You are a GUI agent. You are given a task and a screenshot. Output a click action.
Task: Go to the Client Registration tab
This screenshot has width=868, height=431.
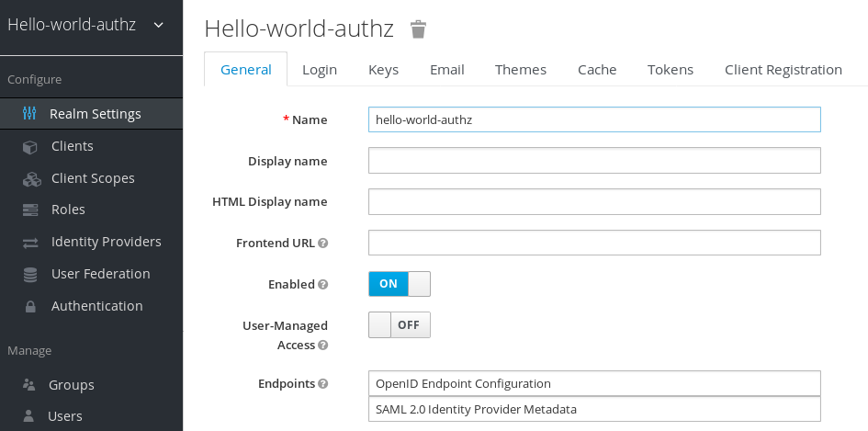[783, 70]
